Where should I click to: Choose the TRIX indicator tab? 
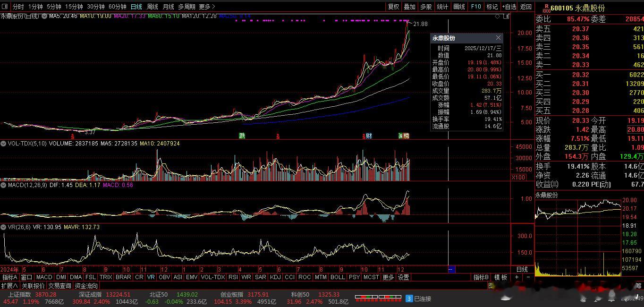[x=106, y=277]
